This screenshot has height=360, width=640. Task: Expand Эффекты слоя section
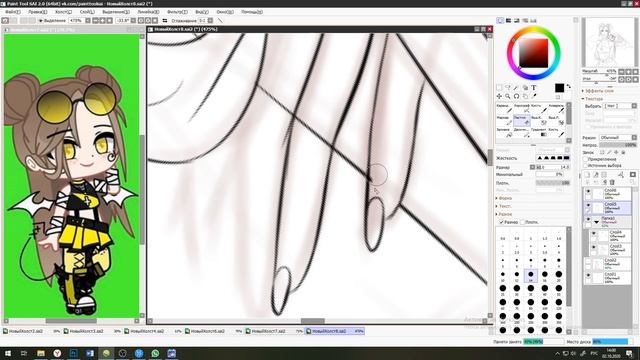coord(598,91)
